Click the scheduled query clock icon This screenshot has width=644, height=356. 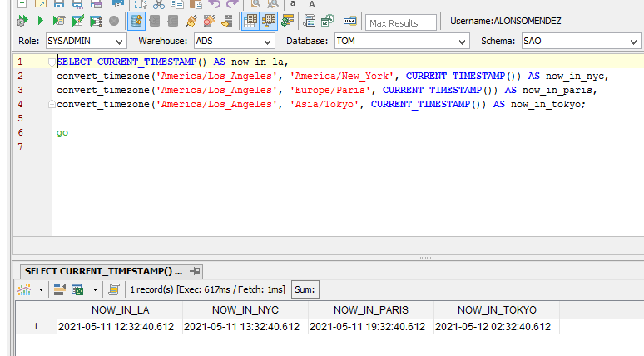328,21
